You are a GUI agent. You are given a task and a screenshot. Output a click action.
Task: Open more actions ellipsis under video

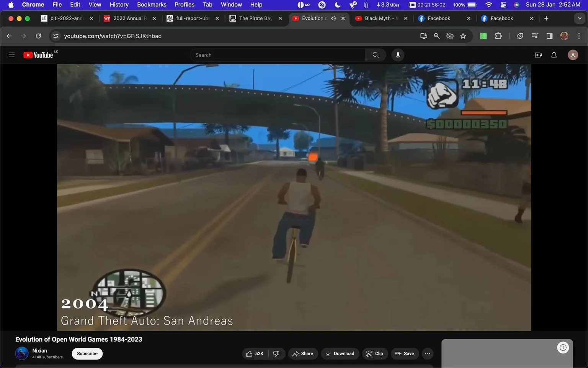coord(428,353)
